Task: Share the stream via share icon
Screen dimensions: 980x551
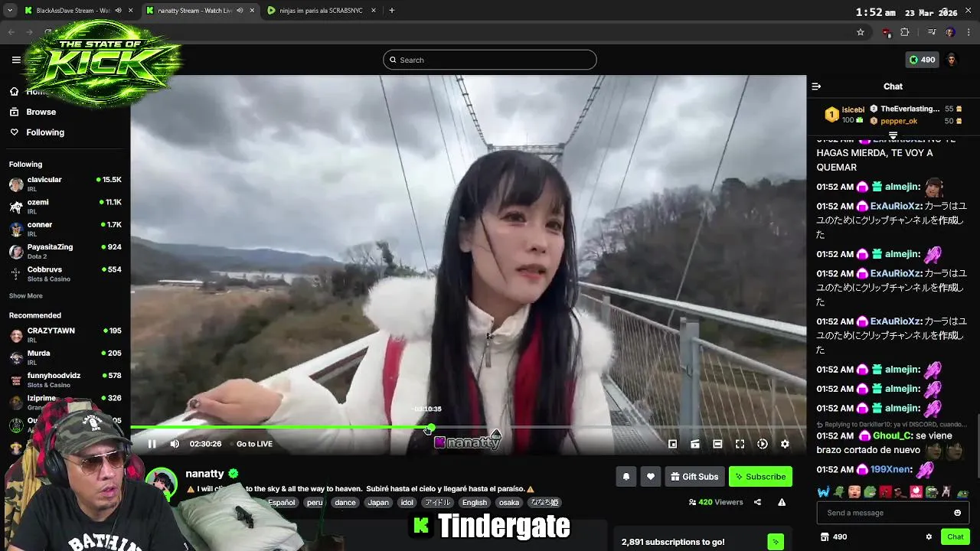Action: pos(757,502)
